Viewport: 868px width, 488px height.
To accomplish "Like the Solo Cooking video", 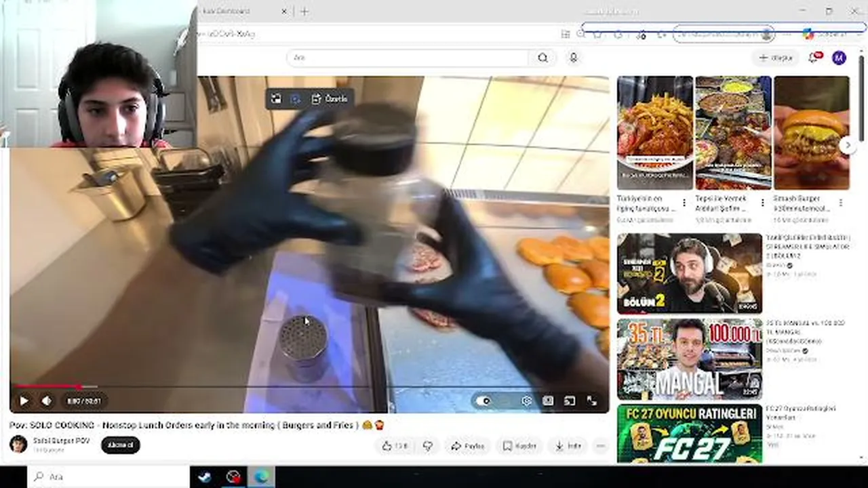I will click(394, 446).
